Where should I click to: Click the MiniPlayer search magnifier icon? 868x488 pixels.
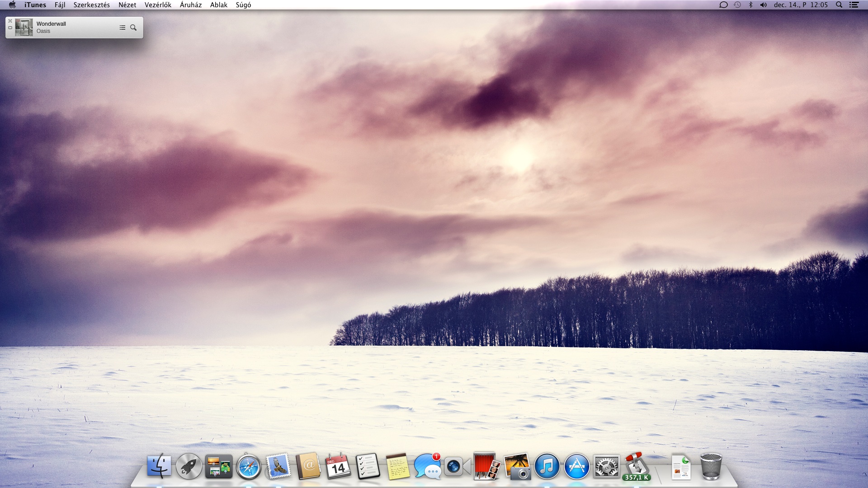[x=133, y=28]
